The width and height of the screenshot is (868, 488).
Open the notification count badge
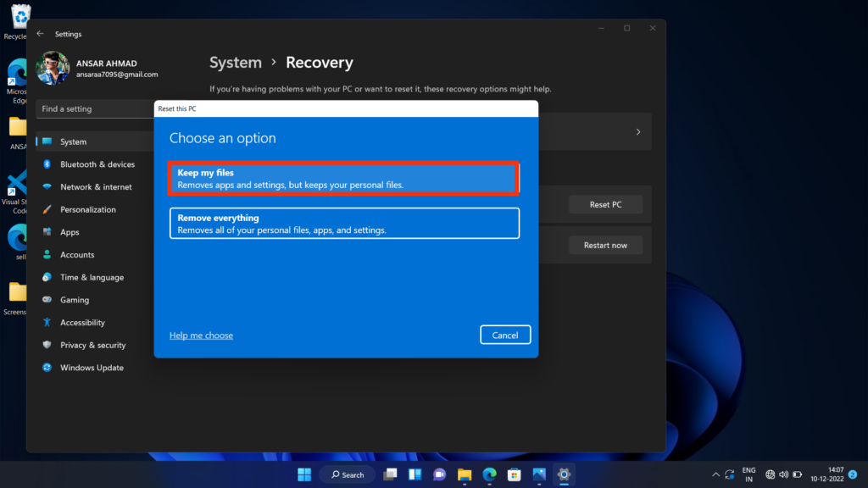pyautogui.click(x=853, y=474)
